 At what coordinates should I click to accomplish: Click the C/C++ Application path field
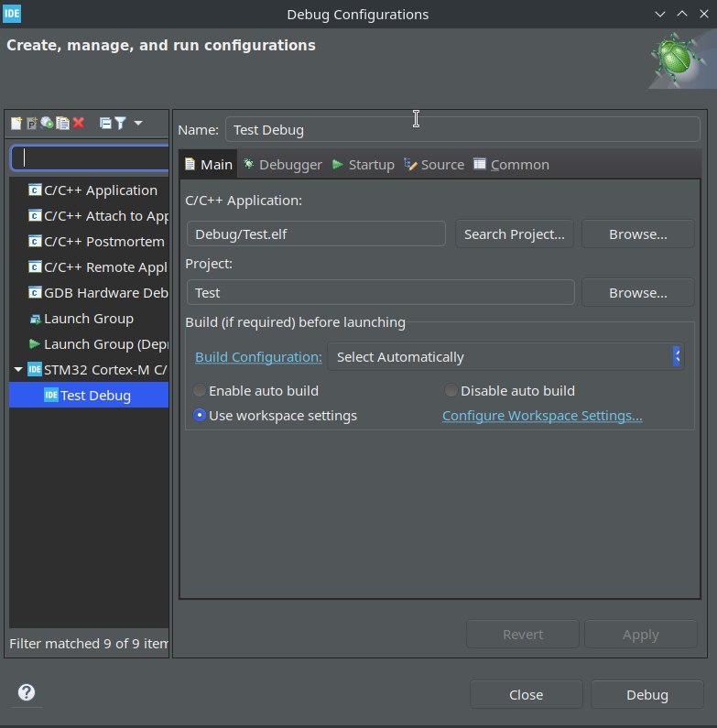(x=316, y=234)
